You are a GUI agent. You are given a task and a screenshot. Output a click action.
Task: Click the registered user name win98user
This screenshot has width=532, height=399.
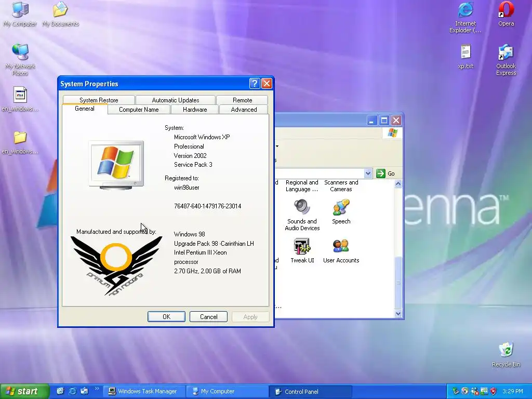tap(187, 187)
